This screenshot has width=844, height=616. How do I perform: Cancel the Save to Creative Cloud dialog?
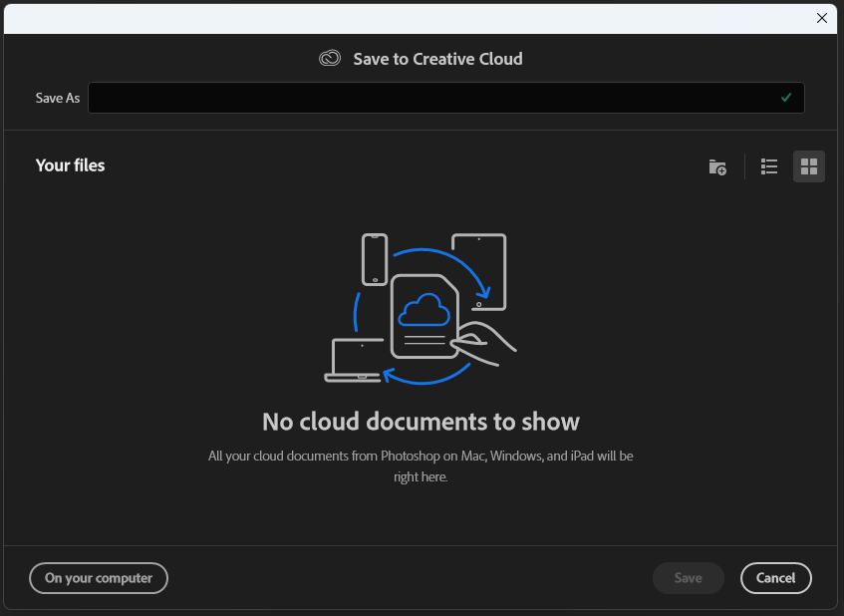coord(775,578)
